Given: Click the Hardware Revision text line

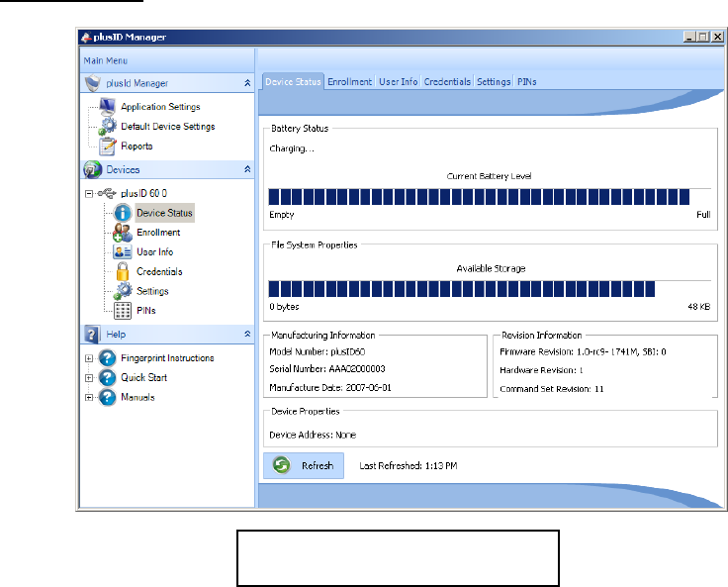Looking at the screenshot, I should (541, 370).
